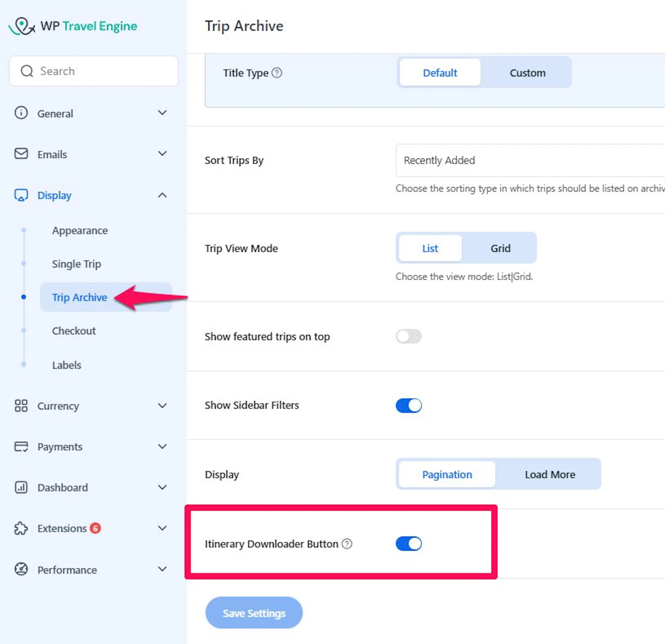The width and height of the screenshot is (665, 644).
Task: Choose Grid trip view mode
Action: [x=500, y=248]
